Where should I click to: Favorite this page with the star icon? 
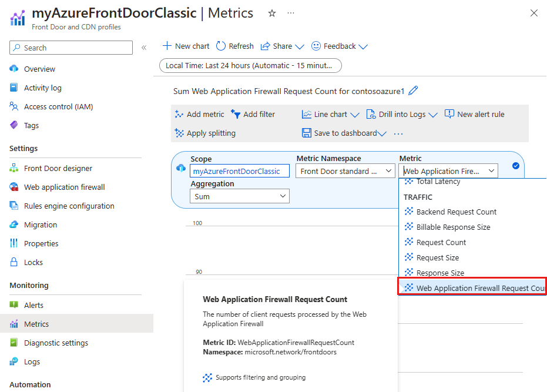point(272,14)
